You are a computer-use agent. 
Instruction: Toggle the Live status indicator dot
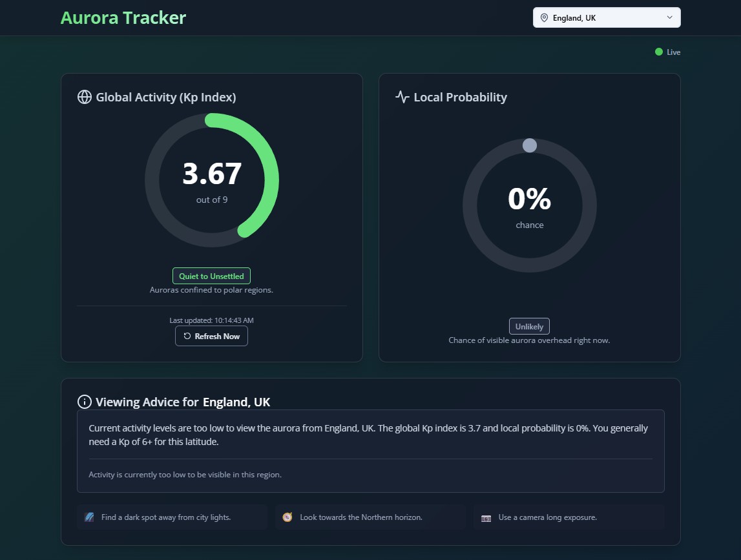658,52
